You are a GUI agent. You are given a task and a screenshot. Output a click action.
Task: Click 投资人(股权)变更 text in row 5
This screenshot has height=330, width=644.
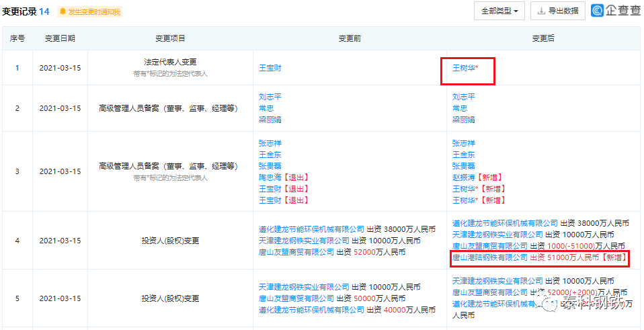point(170,298)
